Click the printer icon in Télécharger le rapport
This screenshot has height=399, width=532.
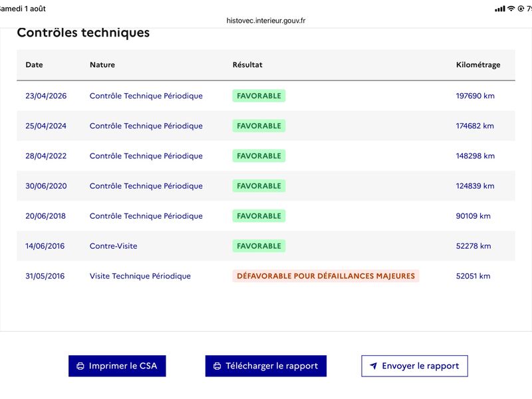[217, 366]
